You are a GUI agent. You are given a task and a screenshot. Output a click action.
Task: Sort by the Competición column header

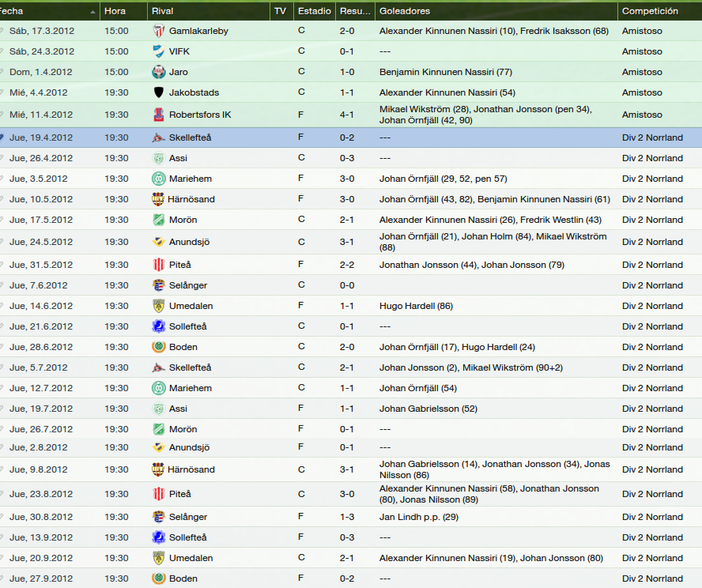click(x=660, y=11)
